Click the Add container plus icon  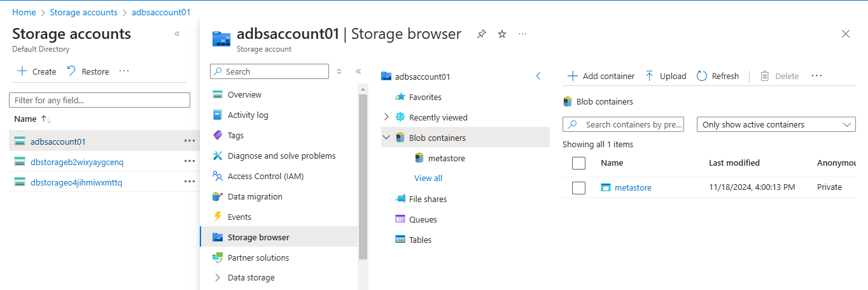572,76
